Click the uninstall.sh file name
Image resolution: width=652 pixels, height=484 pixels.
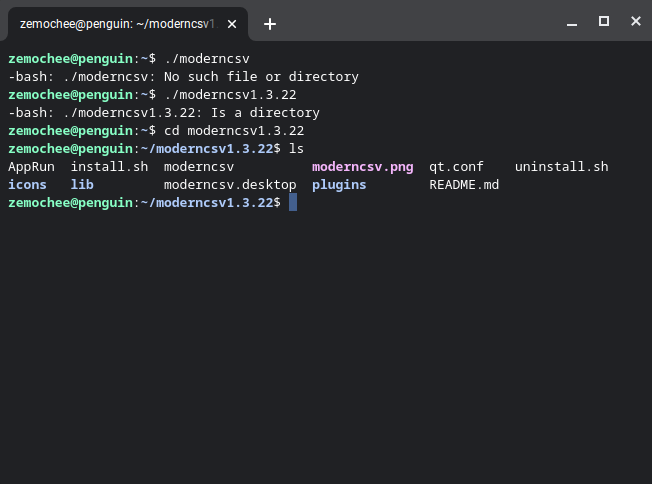561,167
